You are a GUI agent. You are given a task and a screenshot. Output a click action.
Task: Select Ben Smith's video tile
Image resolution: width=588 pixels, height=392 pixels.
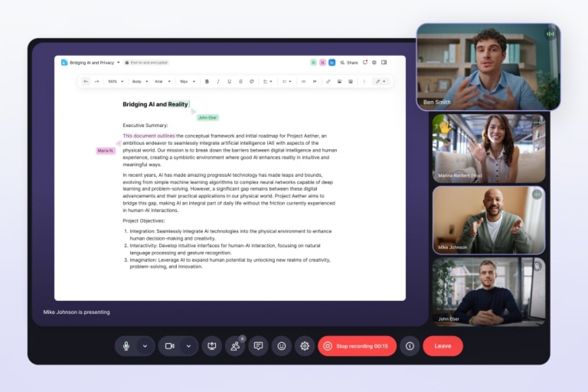pyautogui.click(x=488, y=67)
